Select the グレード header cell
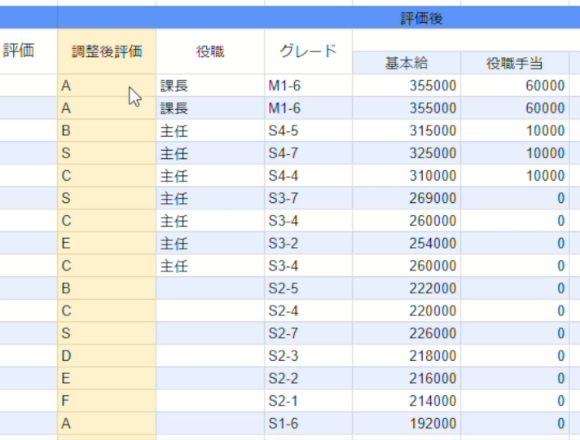 point(308,51)
